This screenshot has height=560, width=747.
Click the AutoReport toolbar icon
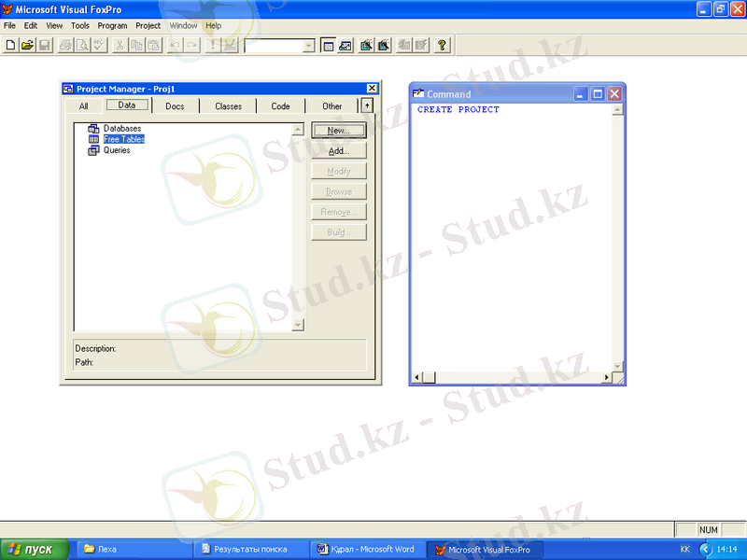click(421, 45)
